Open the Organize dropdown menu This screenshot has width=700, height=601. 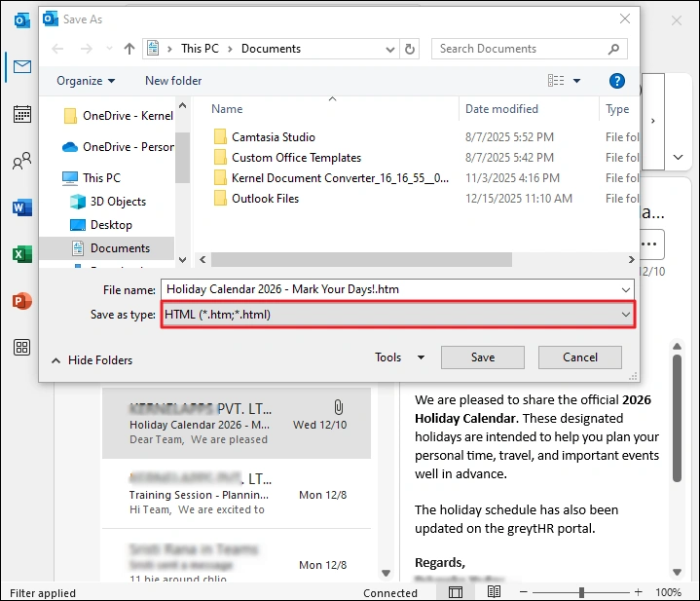[x=86, y=81]
